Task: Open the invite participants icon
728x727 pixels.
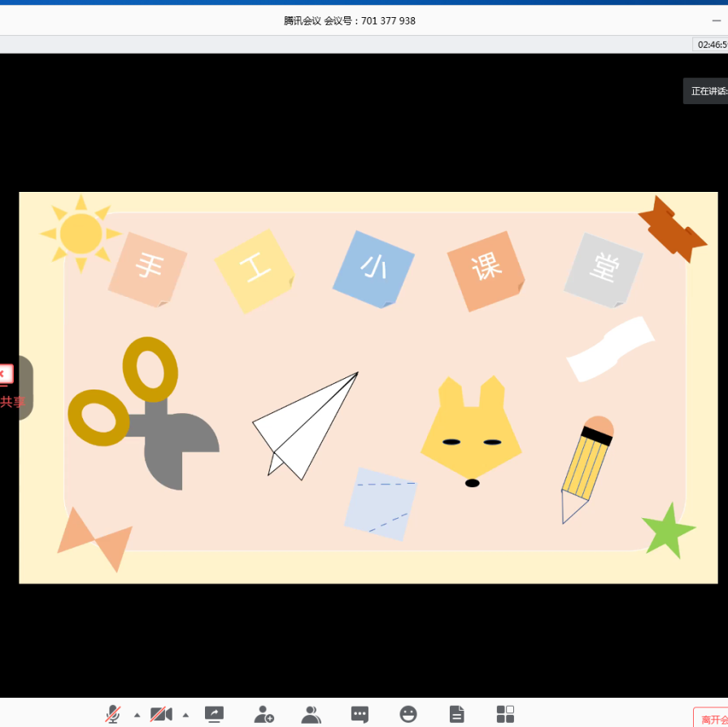Action: click(x=264, y=714)
